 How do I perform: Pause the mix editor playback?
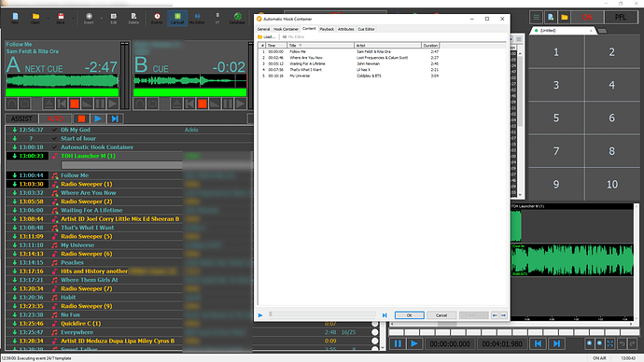tap(398, 344)
